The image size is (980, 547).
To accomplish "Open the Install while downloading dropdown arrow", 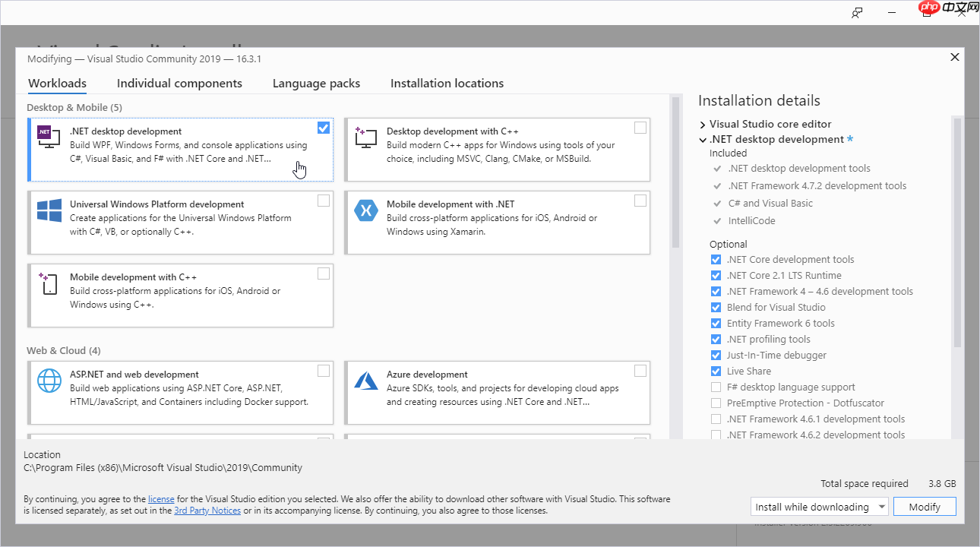I will (x=881, y=507).
